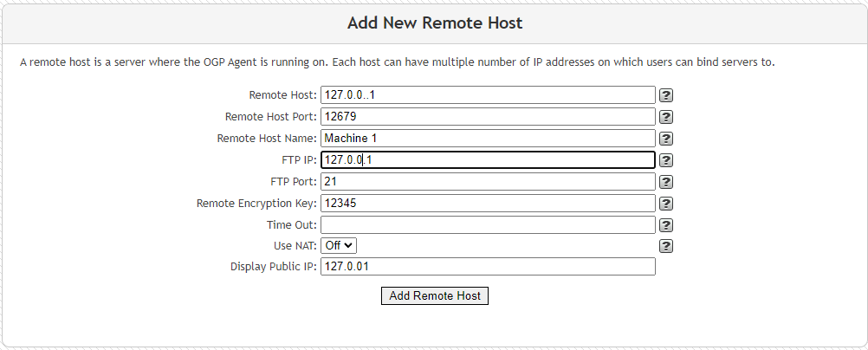Select the empty Time Out field
The height and width of the screenshot is (350, 868).
[489, 225]
